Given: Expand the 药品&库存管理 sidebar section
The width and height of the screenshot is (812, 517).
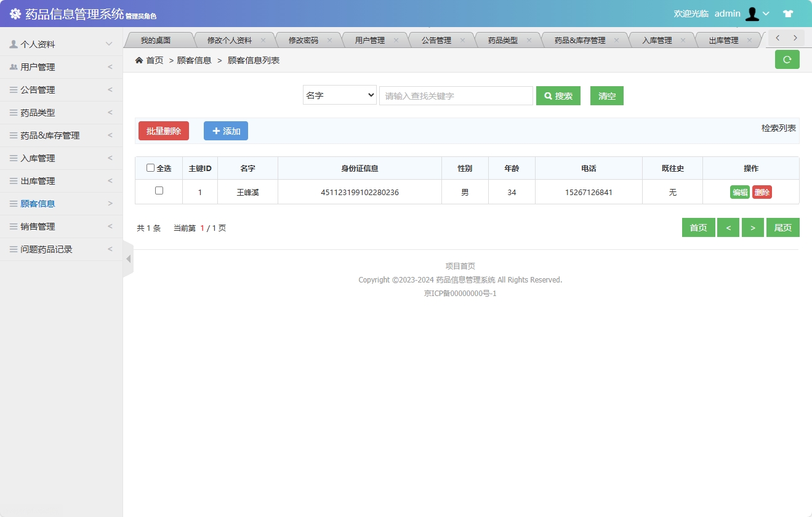Looking at the screenshot, I should pyautogui.click(x=62, y=135).
